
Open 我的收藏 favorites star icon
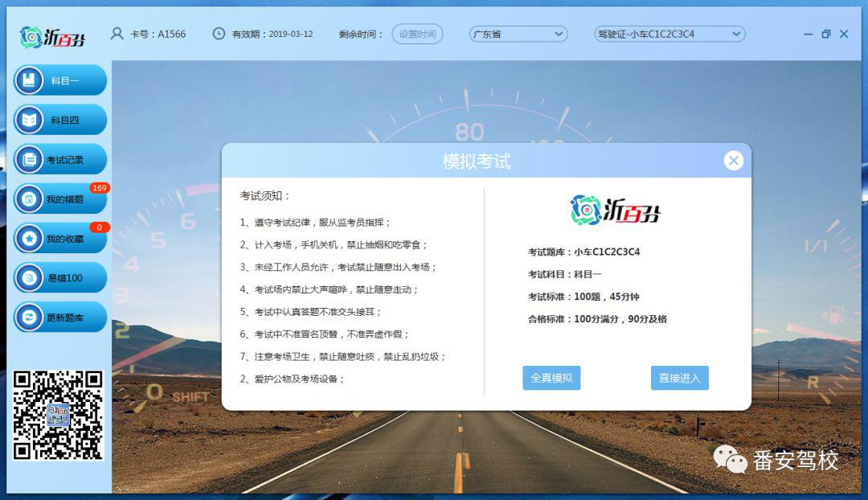29,239
